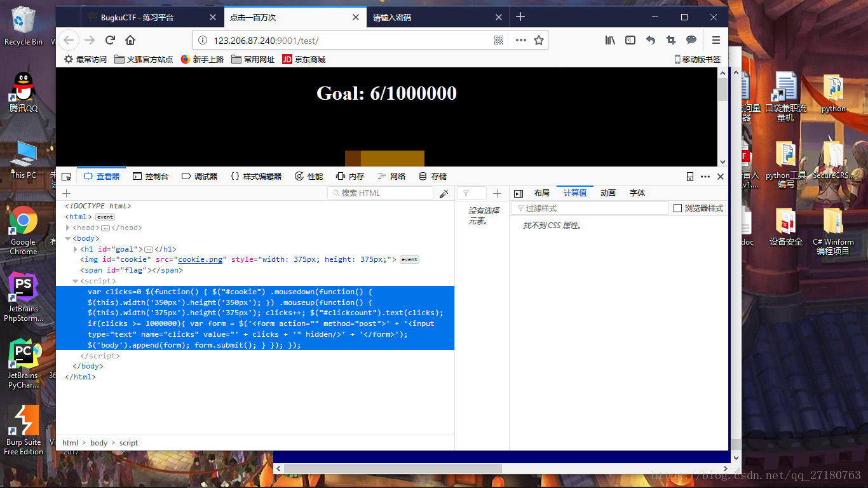Click the undo arrow toolbar icon
The image size is (868, 488).
pyautogui.click(x=651, y=40)
